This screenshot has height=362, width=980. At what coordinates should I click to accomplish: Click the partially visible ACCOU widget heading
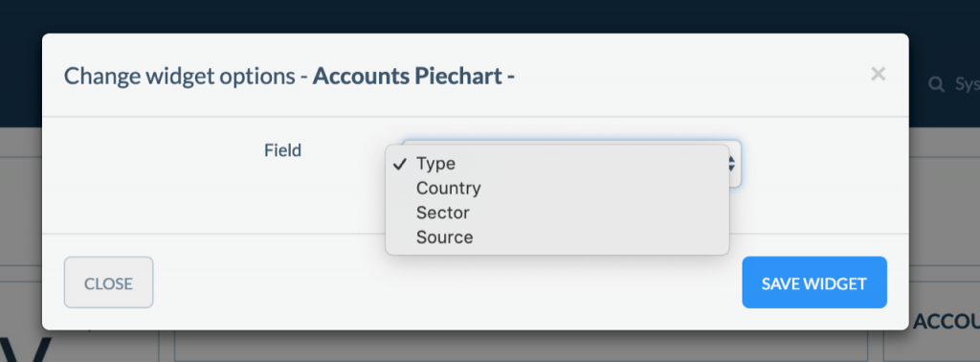click(947, 322)
